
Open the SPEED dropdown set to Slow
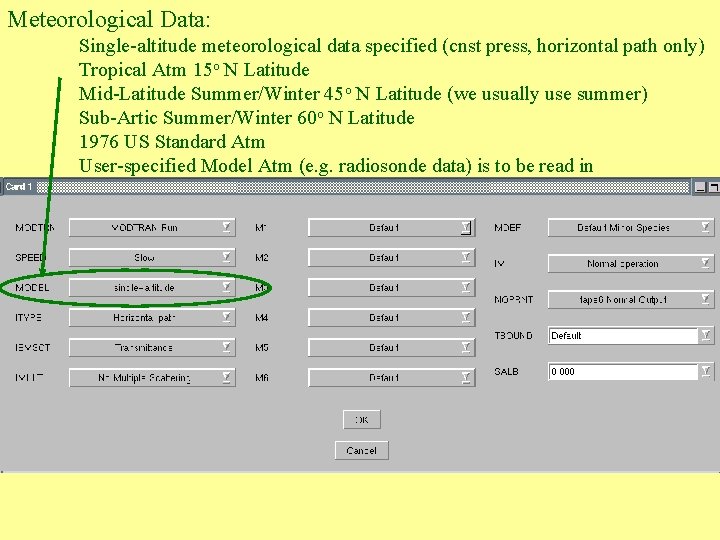click(x=152, y=258)
